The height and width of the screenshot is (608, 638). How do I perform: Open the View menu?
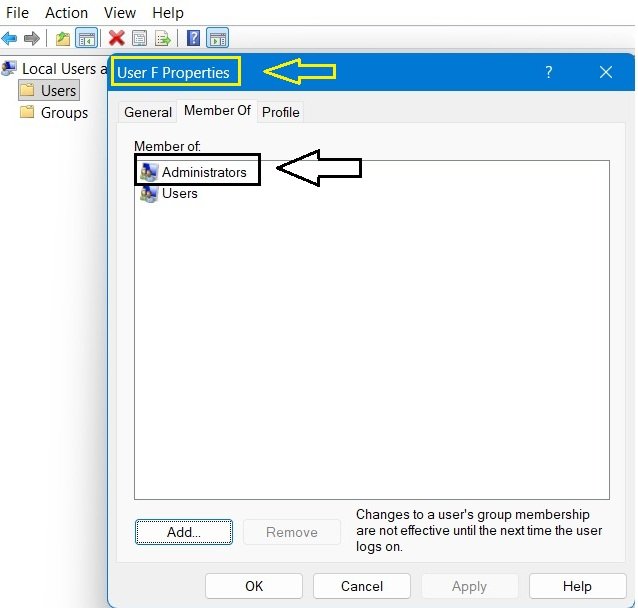pyautogui.click(x=120, y=13)
